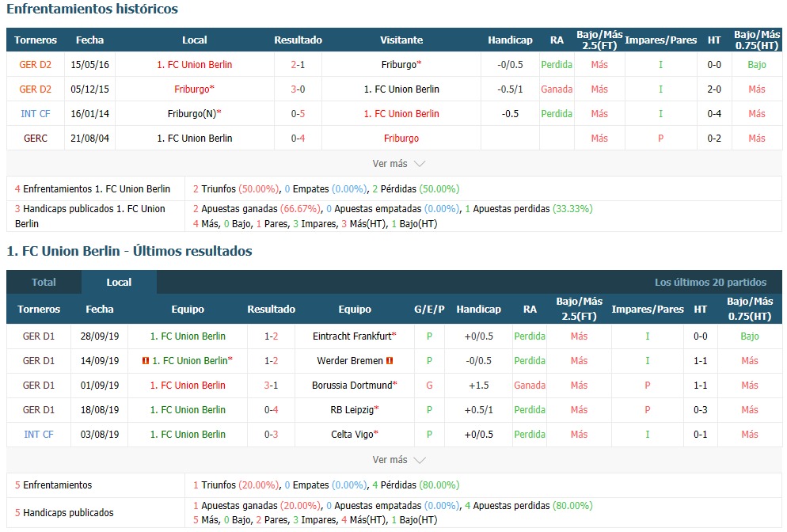Click G/E/P header in results table
Image resolution: width=787 pixels, height=532 pixels.
tap(429, 310)
